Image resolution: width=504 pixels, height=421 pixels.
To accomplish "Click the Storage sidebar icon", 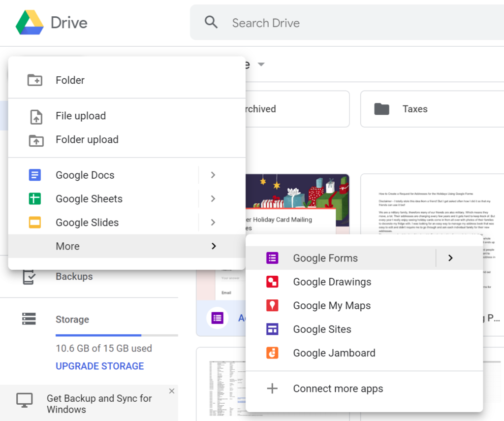I will point(29,319).
